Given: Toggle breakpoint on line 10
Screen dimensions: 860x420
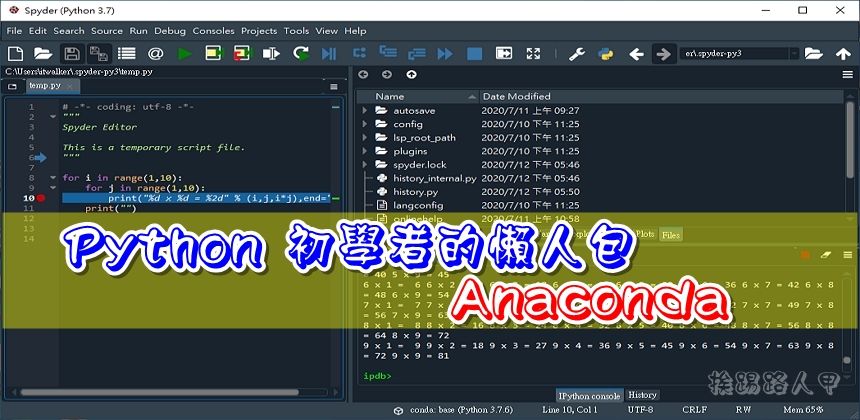Looking at the screenshot, I should point(41,198).
